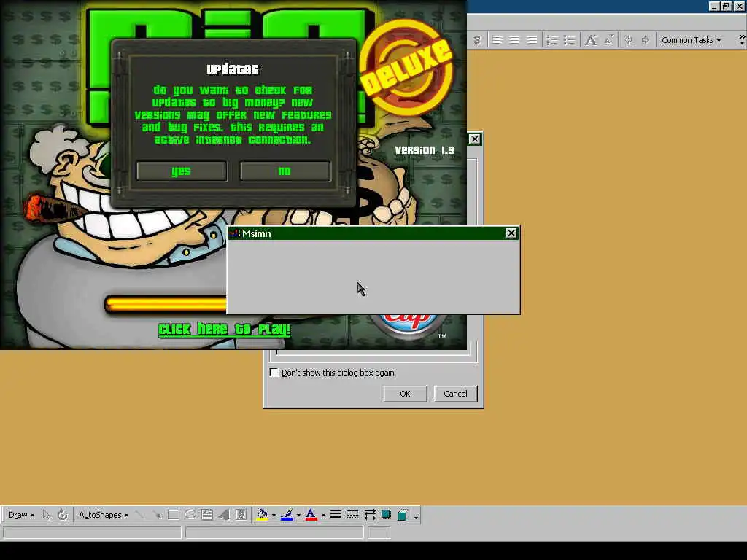Click the Dash Style icon
Screen dimensions: 747x560
[x=352, y=515]
